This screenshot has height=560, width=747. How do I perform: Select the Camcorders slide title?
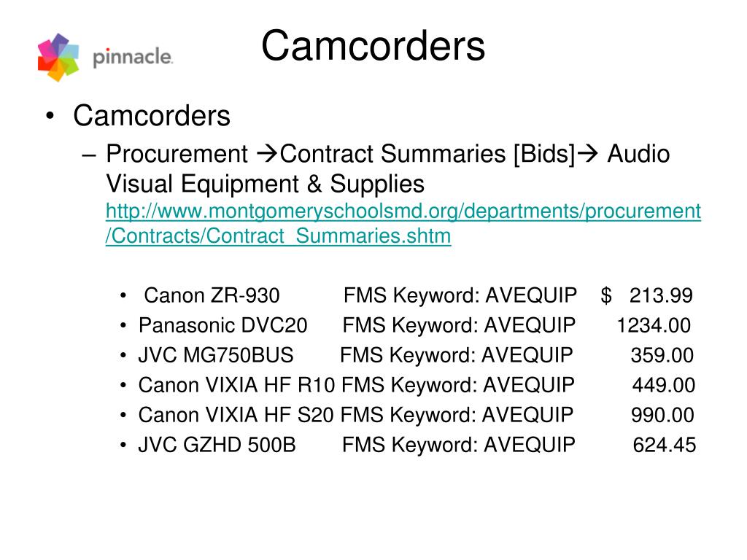(x=373, y=46)
